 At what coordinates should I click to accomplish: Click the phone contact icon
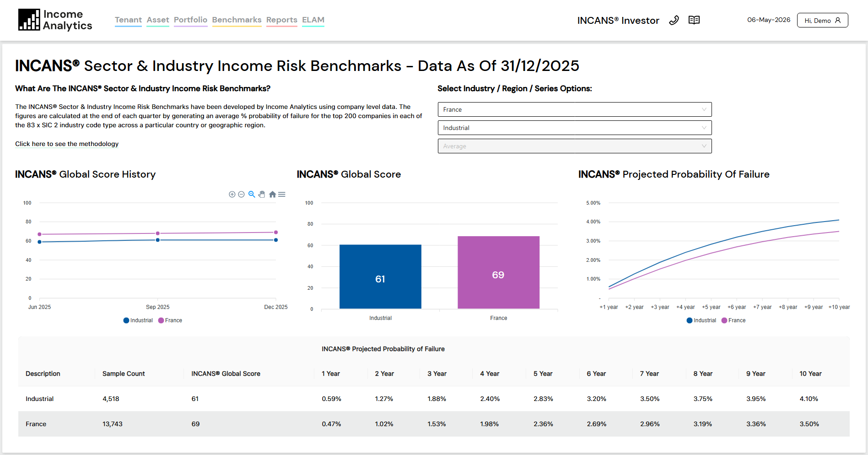674,20
